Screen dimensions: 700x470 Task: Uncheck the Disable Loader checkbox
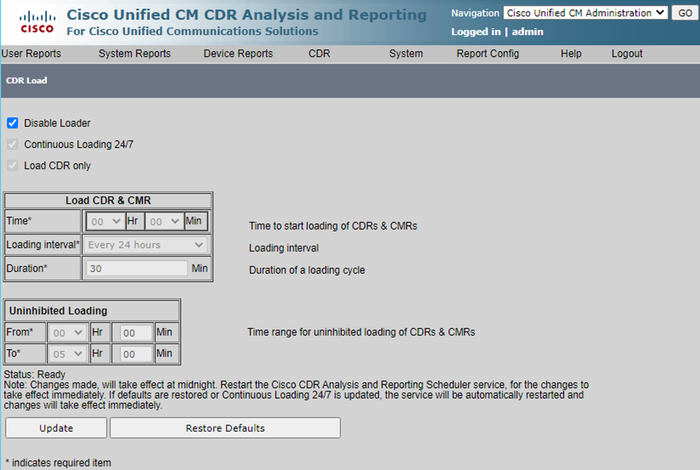click(x=12, y=123)
